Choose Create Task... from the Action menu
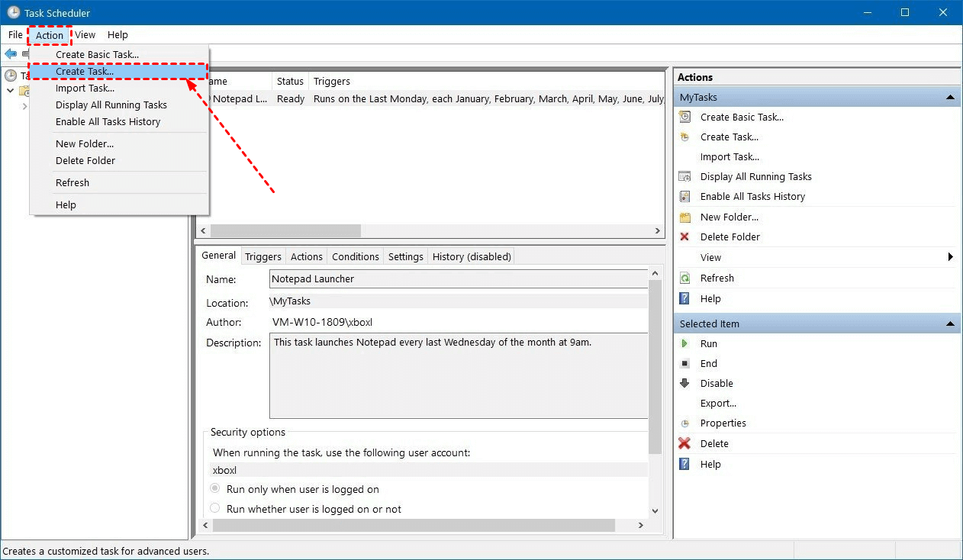Viewport: 963px width, 560px height. [85, 71]
